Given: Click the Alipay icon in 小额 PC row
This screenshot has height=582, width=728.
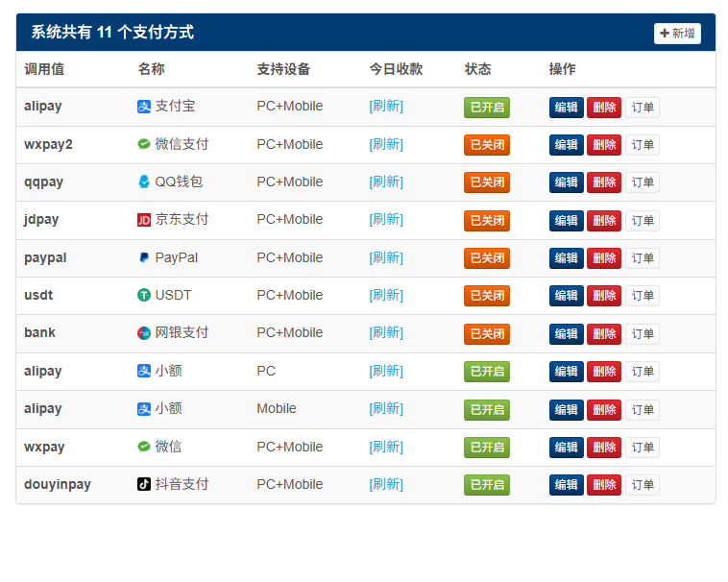Looking at the screenshot, I should click(x=144, y=371).
